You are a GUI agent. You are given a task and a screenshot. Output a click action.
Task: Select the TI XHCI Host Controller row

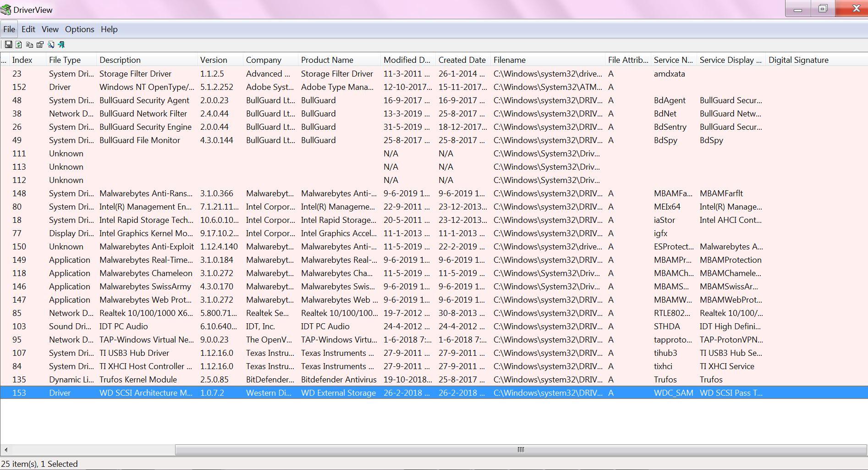(434, 366)
